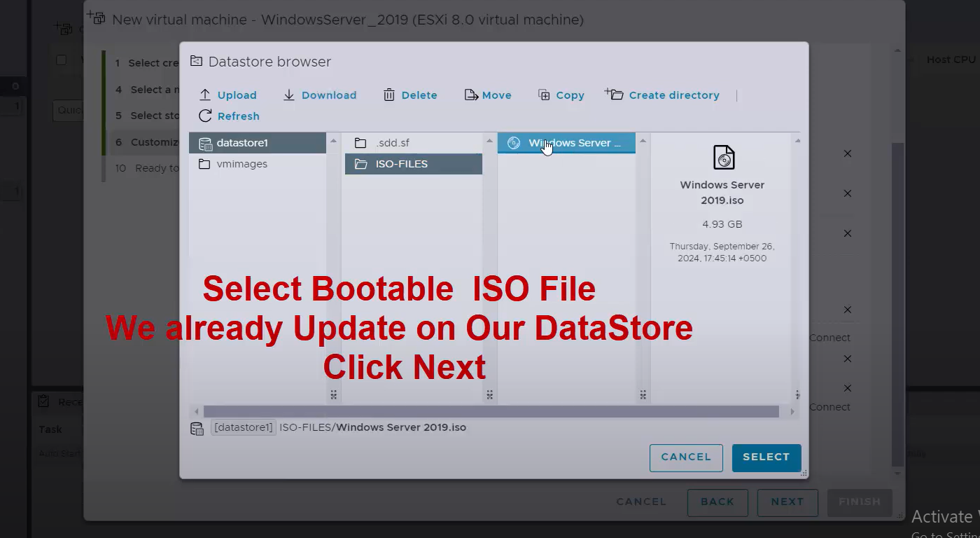Click the Upload button in Datastore browser
980x538 pixels.
point(228,95)
